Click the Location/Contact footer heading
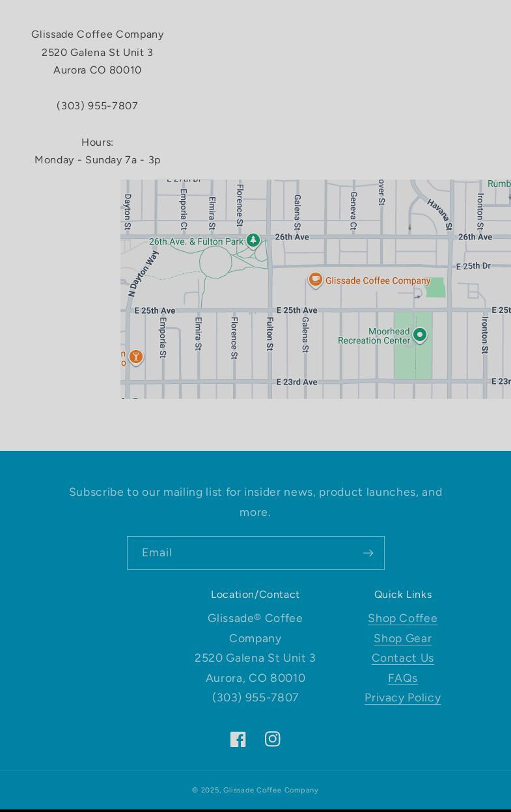 255,594
